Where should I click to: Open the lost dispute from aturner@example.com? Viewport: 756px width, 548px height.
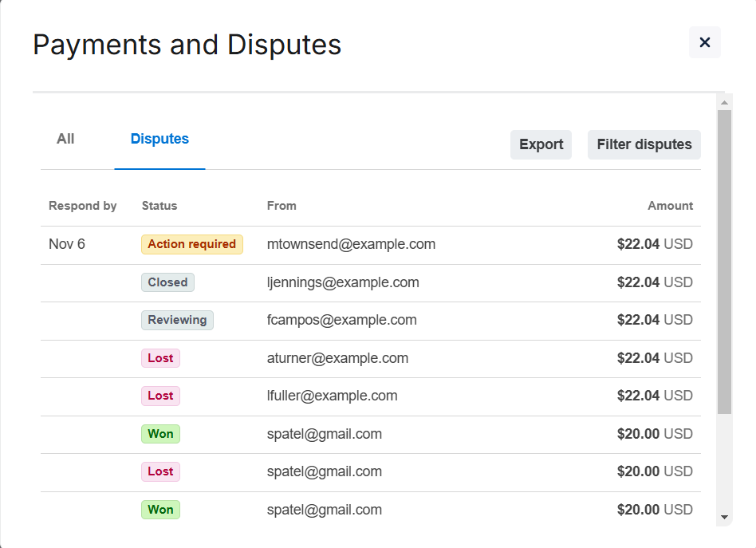coord(337,358)
